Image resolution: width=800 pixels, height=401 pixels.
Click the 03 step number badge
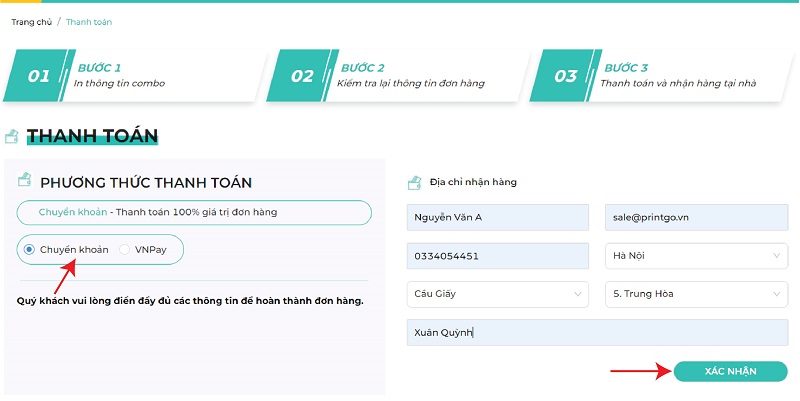566,76
